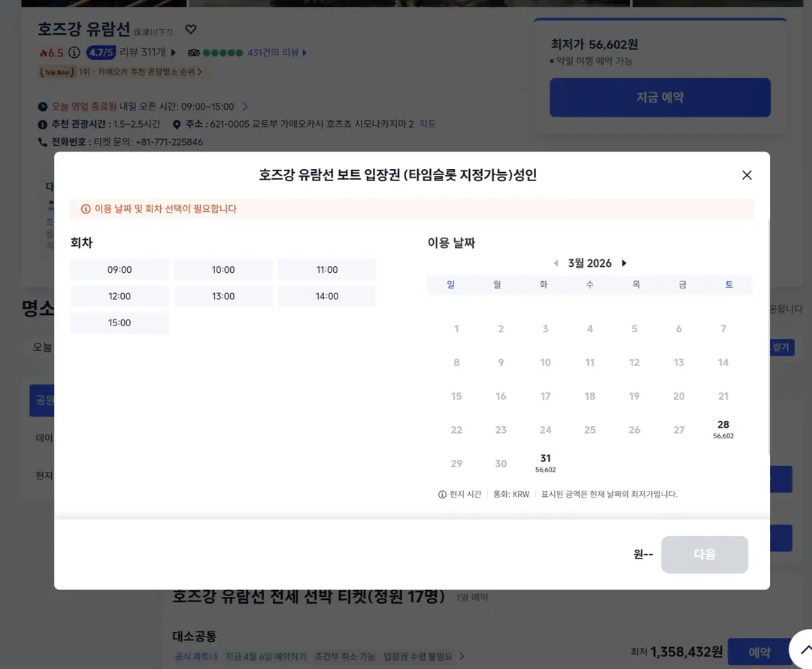Click the 지금 4월 6일 예약하기 tag

click(265, 656)
